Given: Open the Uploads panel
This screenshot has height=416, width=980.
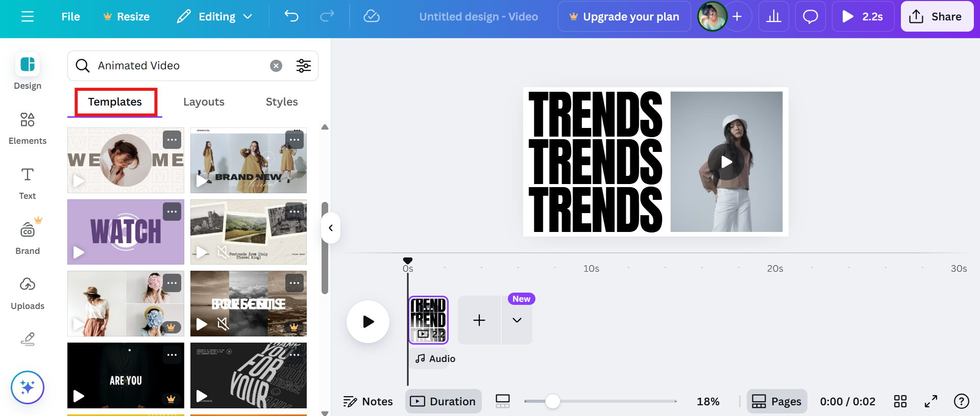Looking at the screenshot, I should click(28, 293).
